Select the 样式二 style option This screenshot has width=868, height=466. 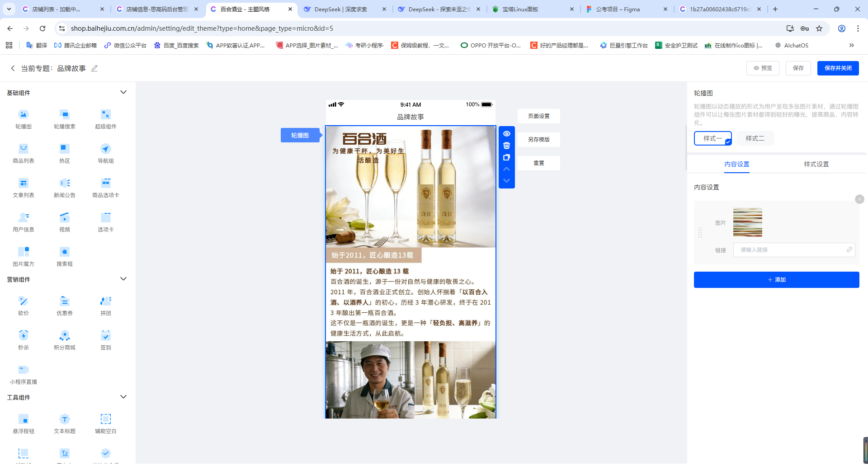tap(755, 138)
